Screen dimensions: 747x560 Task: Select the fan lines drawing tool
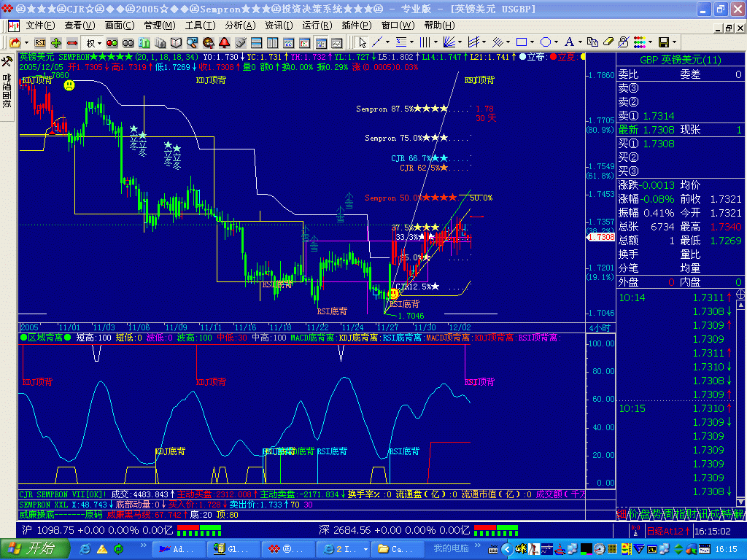(449, 42)
